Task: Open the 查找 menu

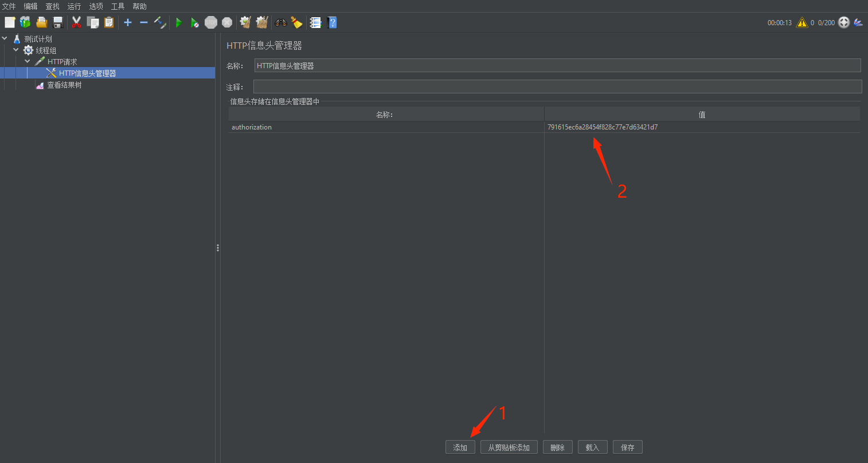Action: [52, 6]
